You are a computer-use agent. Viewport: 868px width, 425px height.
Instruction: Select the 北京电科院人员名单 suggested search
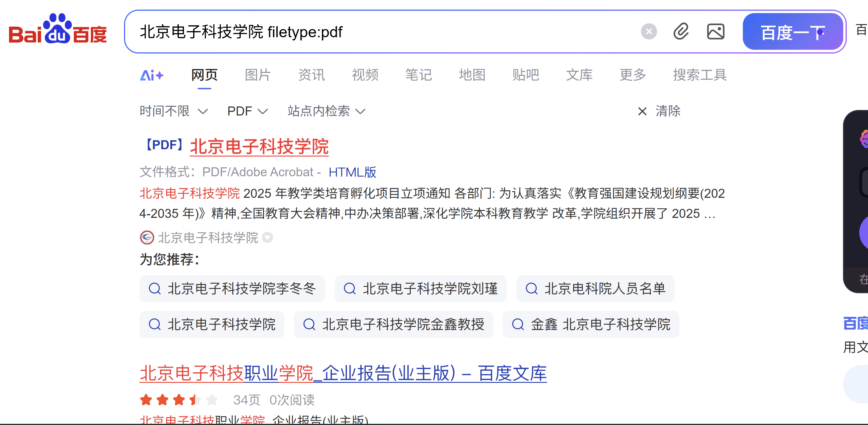tap(595, 289)
